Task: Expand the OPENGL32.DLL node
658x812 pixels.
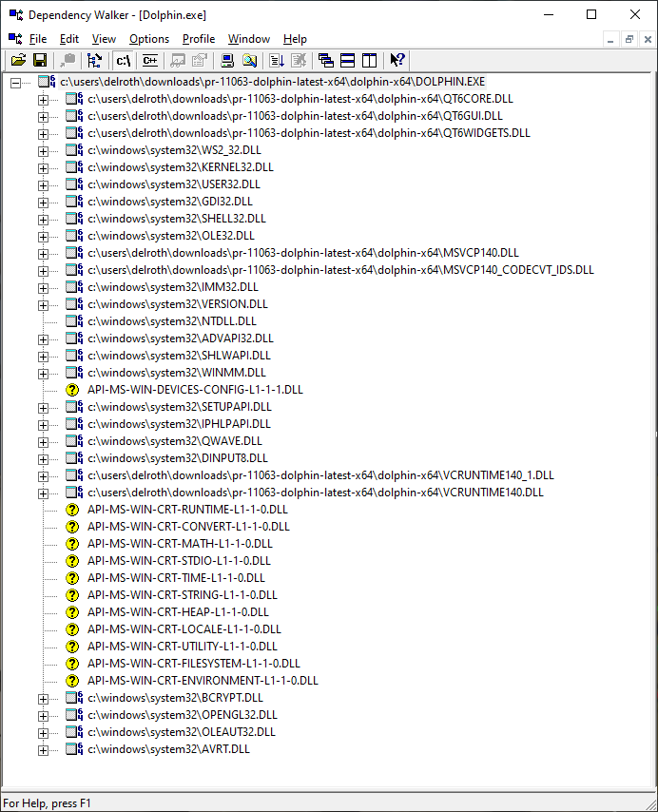Action: [x=44, y=716]
